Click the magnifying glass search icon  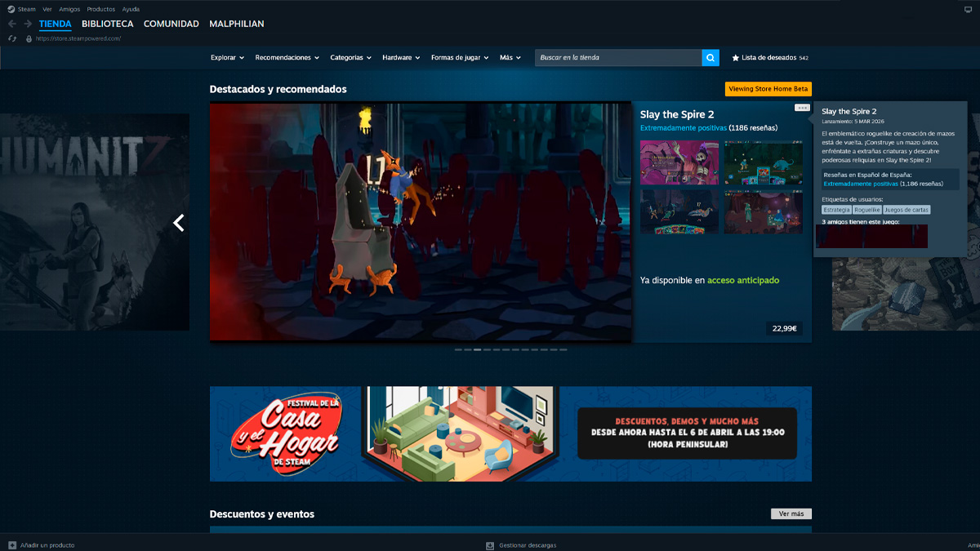point(709,58)
